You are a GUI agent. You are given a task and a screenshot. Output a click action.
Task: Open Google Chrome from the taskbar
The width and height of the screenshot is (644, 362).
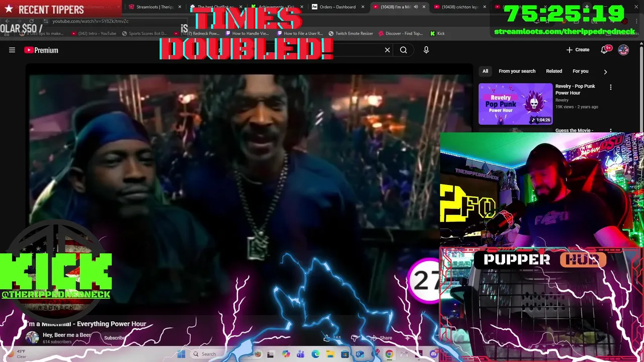(389, 354)
